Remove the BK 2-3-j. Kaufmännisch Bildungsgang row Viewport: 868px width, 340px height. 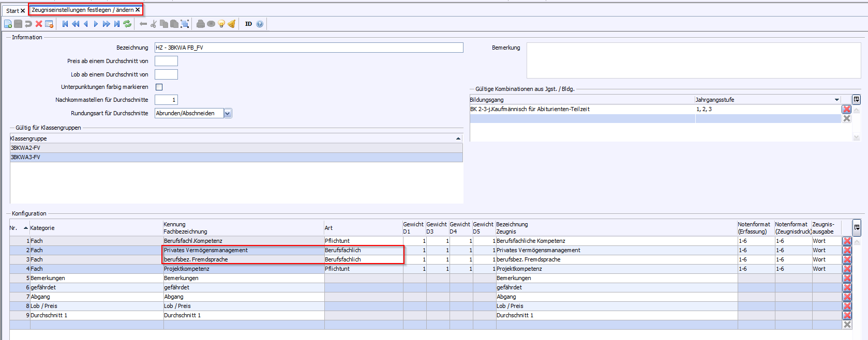(846, 109)
